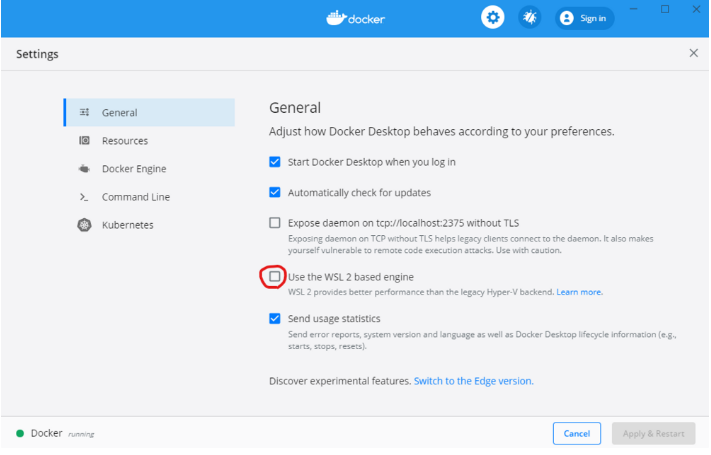Image resolution: width=711 pixels, height=455 pixels.
Task: Click the Resources icon in sidebar
Action: point(84,141)
